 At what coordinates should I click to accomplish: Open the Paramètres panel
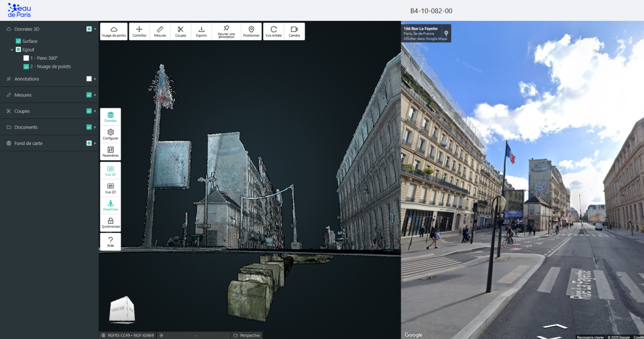point(110,152)
